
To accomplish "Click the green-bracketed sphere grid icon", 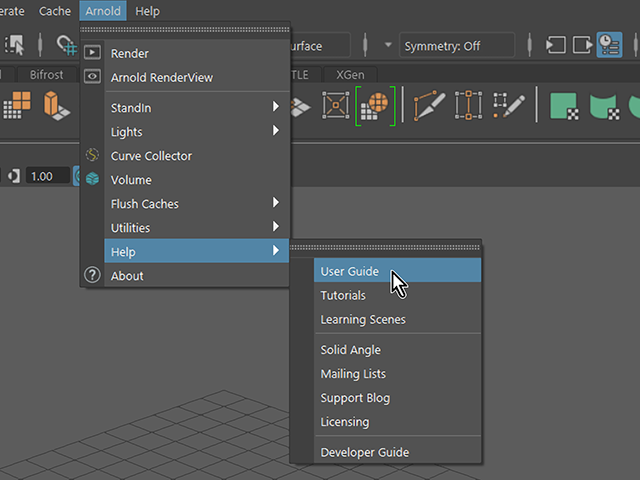I will pyautogui.click(x=376, y=106).
